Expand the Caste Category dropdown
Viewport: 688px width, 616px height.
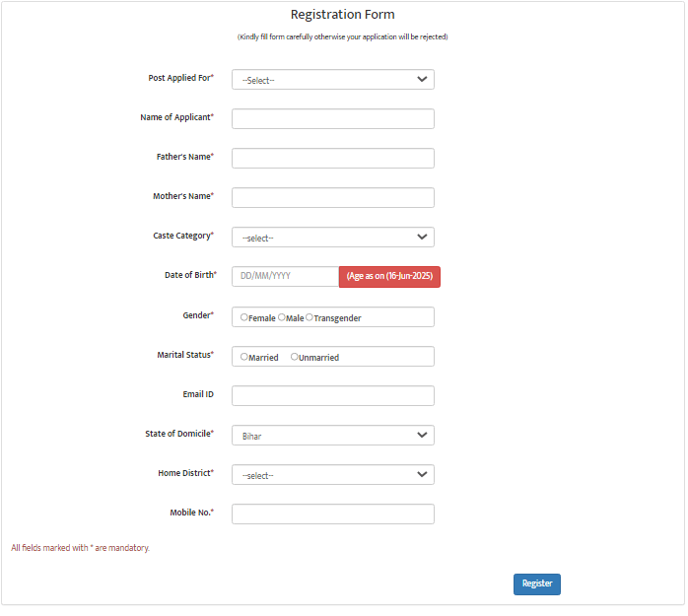[x=332, y=238]
